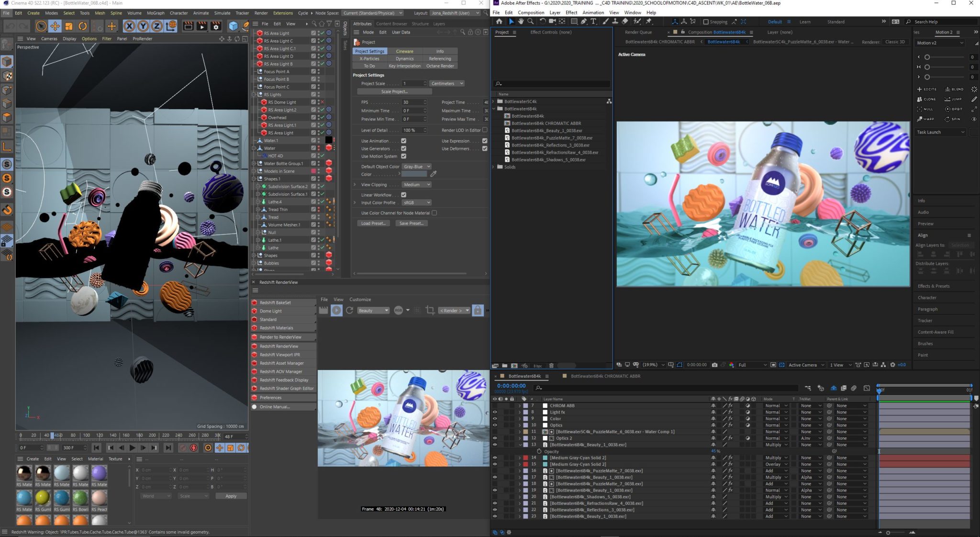Click the Scale Project button
Viewport: 980px width, 537px height.
coord(394,91)
